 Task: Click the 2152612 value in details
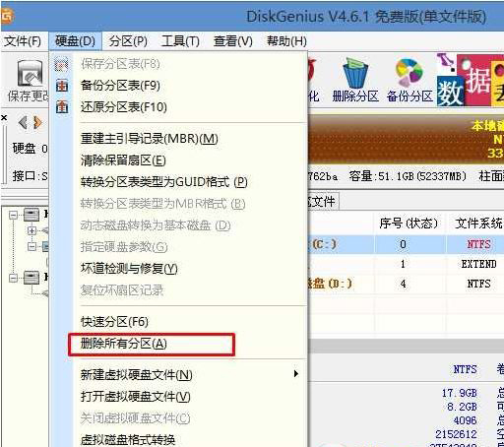point(456,434)
